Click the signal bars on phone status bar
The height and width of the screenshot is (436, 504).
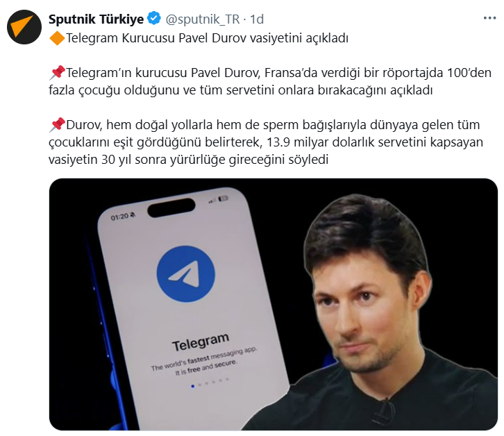pos(212,201)
